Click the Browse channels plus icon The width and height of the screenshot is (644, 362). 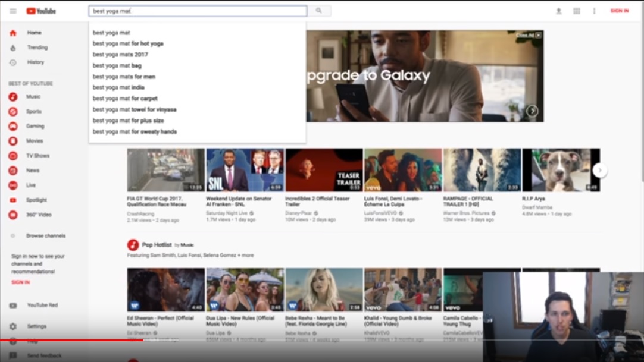tap(13, 236)
